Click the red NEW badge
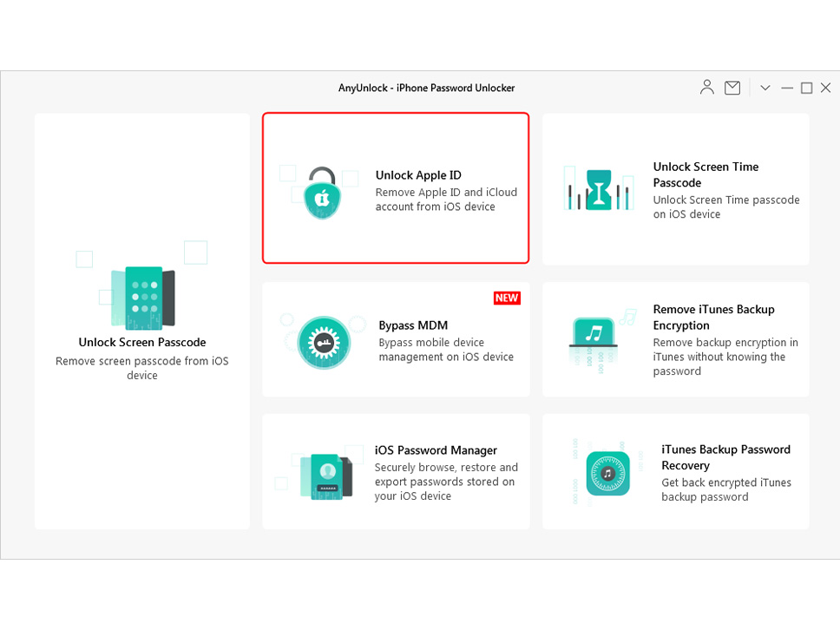840x630 pixels. pos(507,298)
